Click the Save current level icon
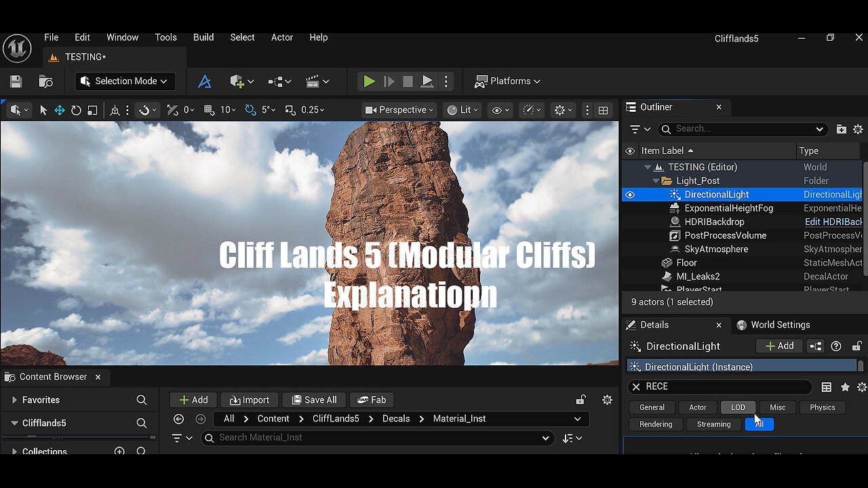The image size is (868, 488). [16, 81]
